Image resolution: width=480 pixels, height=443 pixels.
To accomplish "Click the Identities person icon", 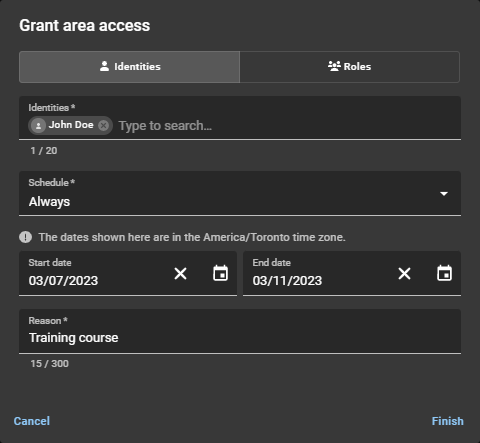I will pyautogui.click(x=104, y=66).
